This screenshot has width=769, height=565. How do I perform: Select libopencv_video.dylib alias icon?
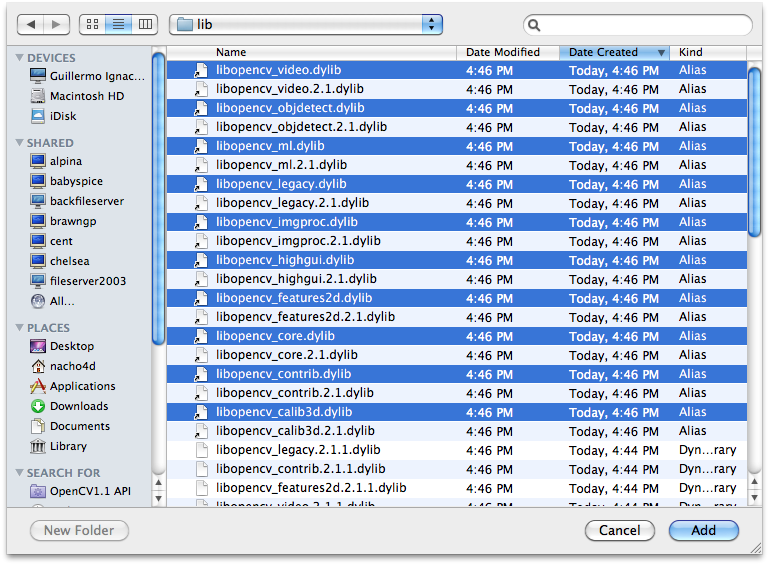click(x=200, y=70)
